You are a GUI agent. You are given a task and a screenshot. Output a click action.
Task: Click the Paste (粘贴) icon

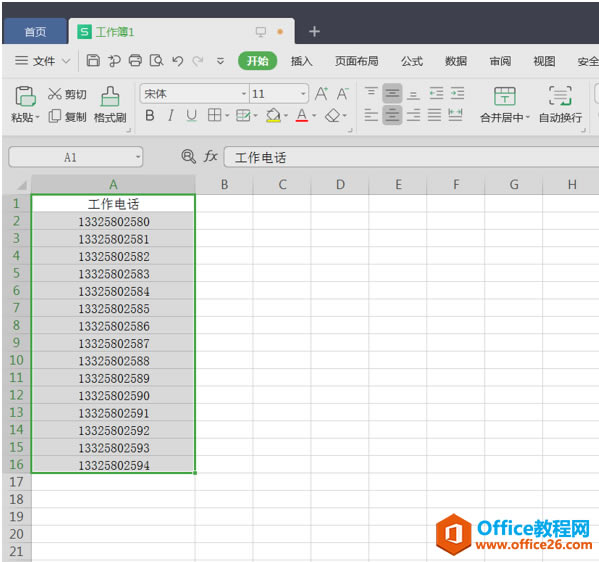click(x=25, y=96)
